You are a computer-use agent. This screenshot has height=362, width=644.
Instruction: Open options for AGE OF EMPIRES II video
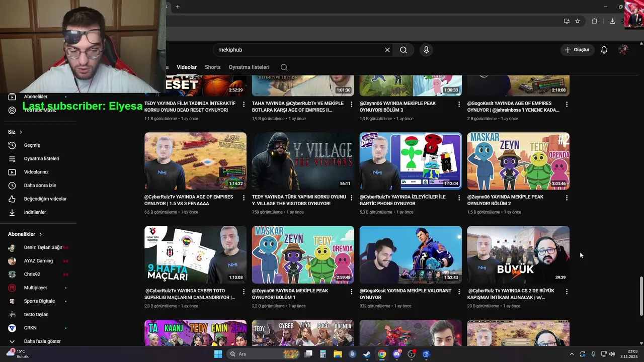351,104
